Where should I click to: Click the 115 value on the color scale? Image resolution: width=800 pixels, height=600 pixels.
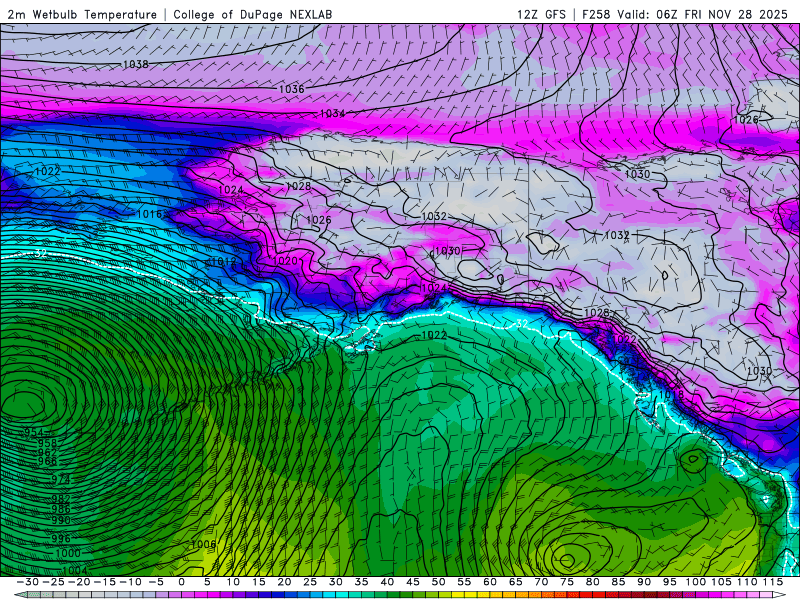click(x=773, y=582)
